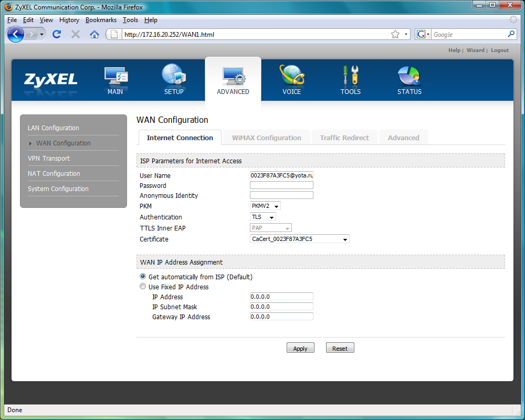Open the Authentication dropdown showing TLS
The width and height of the screenshot is (525, 420).
point(263,217)
